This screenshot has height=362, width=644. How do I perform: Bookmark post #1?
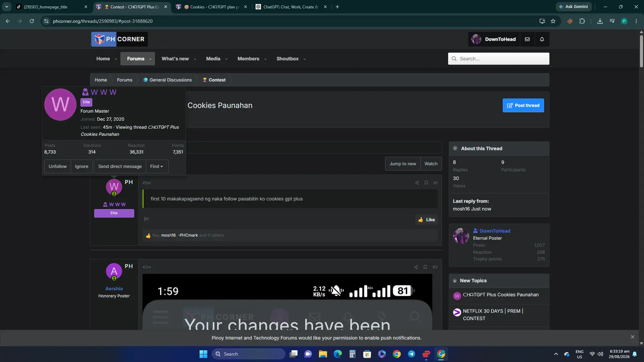(x=426, y=183)
